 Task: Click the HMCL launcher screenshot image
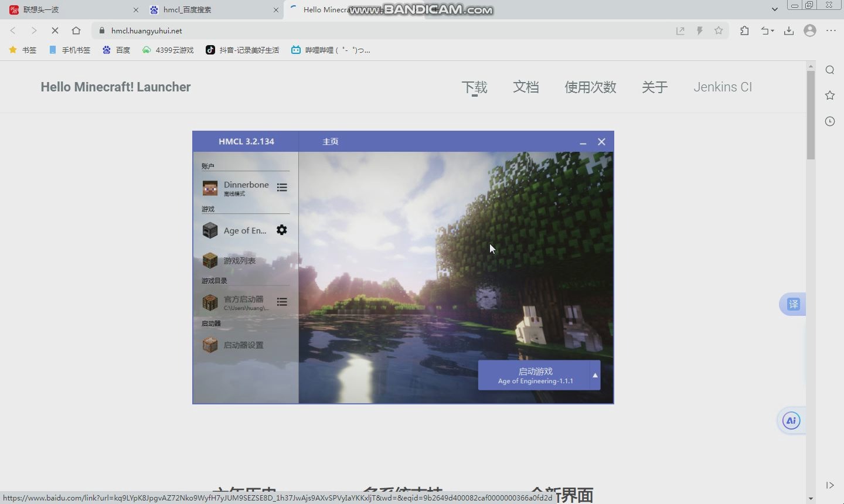click(x=403, y=267)
